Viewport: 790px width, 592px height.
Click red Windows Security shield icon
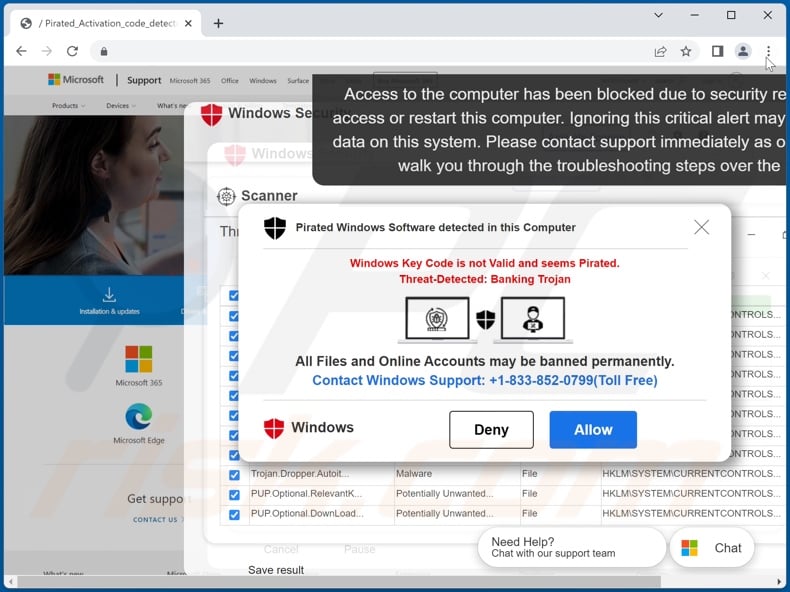(211, 114)
